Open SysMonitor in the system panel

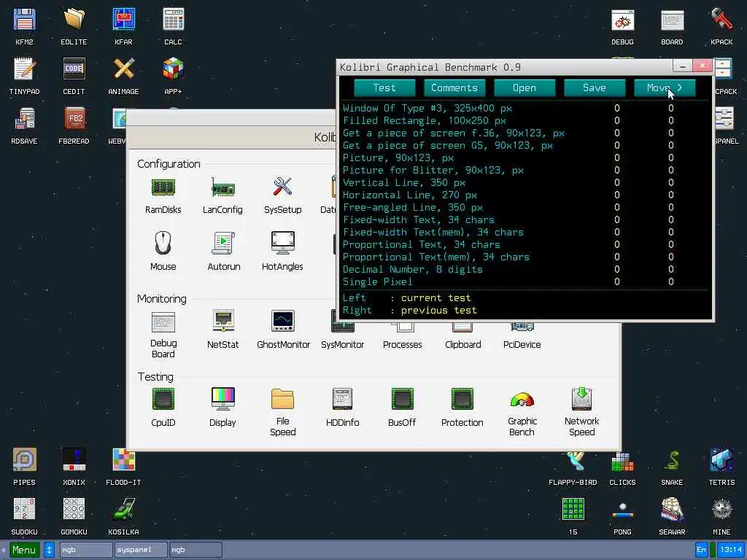(343, 344)
